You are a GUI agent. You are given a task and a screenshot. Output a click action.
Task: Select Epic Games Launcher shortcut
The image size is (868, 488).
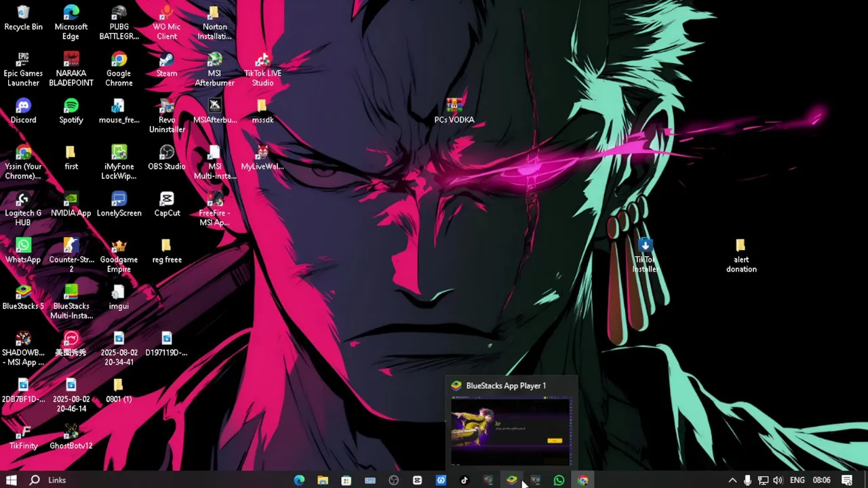23,69
